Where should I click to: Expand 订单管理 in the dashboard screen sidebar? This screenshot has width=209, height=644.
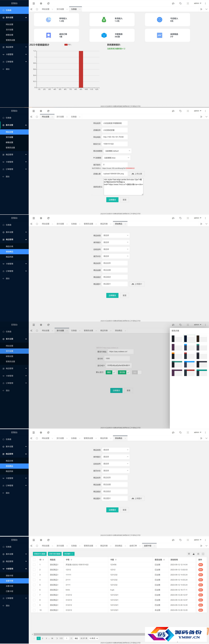click(14, 62)
